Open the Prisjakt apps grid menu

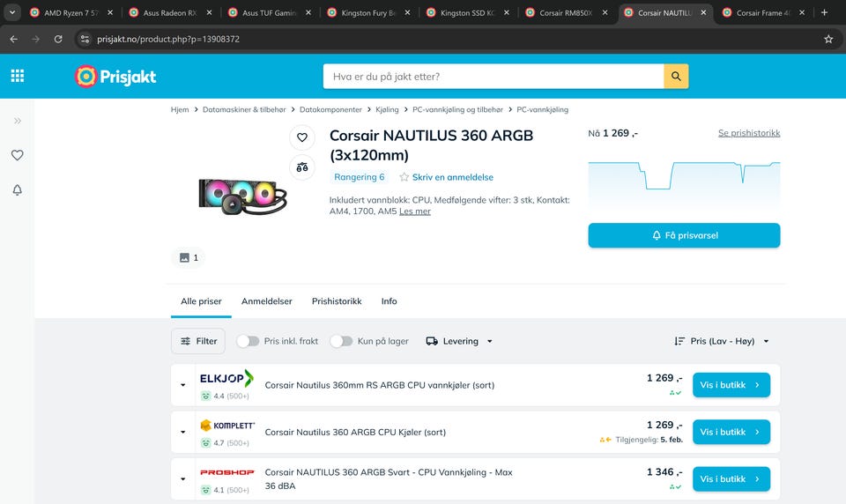pyautogui.click(x=18, y=76)
